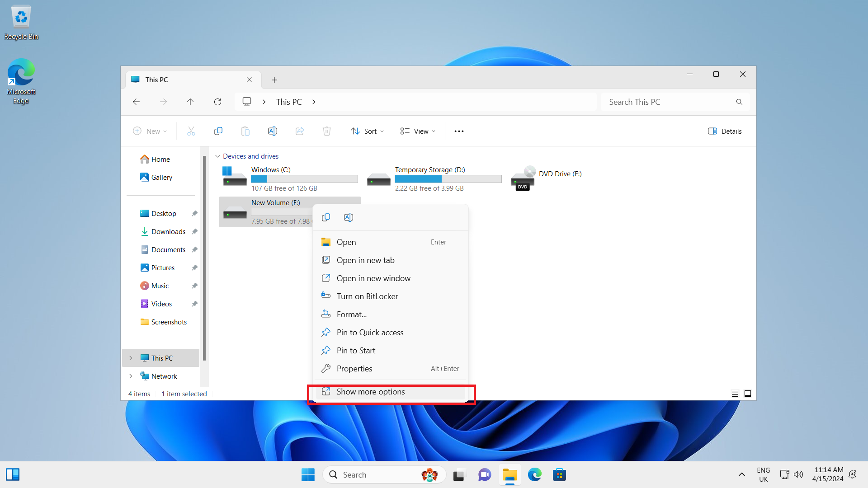Screen dimensions: 868x488
Task: Click the rename icon in context menu
Action: pos(348,217)
